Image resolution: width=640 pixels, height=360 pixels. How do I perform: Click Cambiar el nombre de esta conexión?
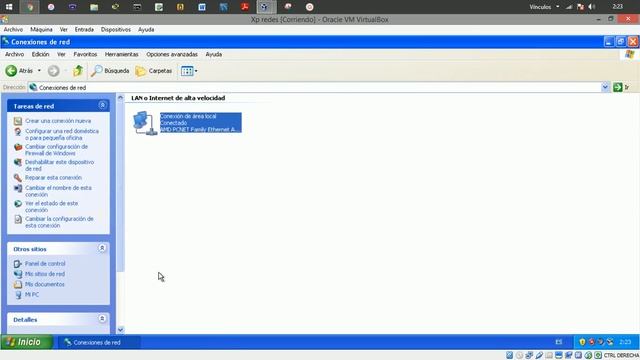[58, 191]
